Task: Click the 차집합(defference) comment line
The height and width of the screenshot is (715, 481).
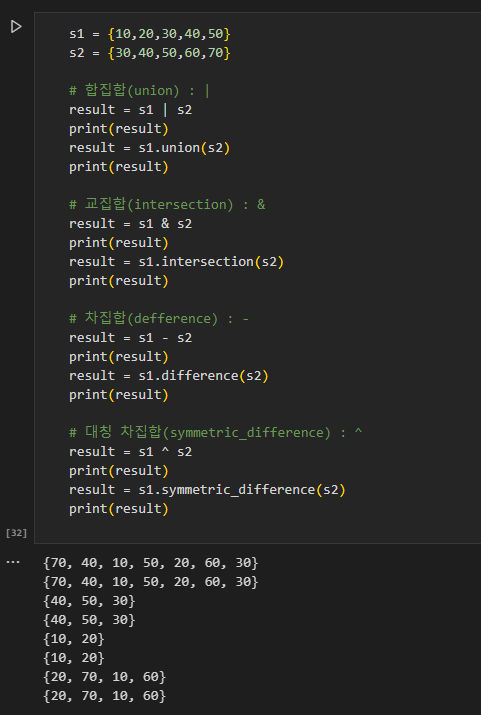Action: coord(159,319)
